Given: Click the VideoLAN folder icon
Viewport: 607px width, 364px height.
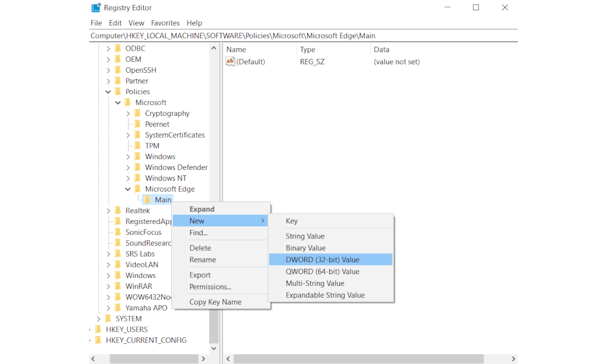Looking at the screenshot, I should 118,265.
